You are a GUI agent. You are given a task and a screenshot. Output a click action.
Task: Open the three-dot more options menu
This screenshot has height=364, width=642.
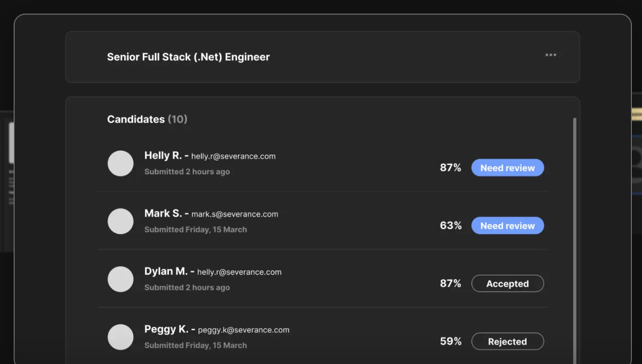point(550,55)
